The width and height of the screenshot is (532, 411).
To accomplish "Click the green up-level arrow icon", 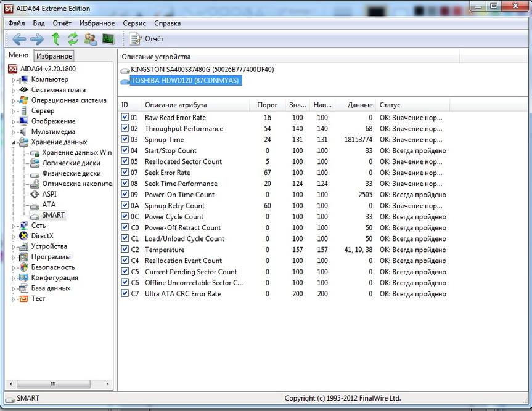I will coord(55,39).
